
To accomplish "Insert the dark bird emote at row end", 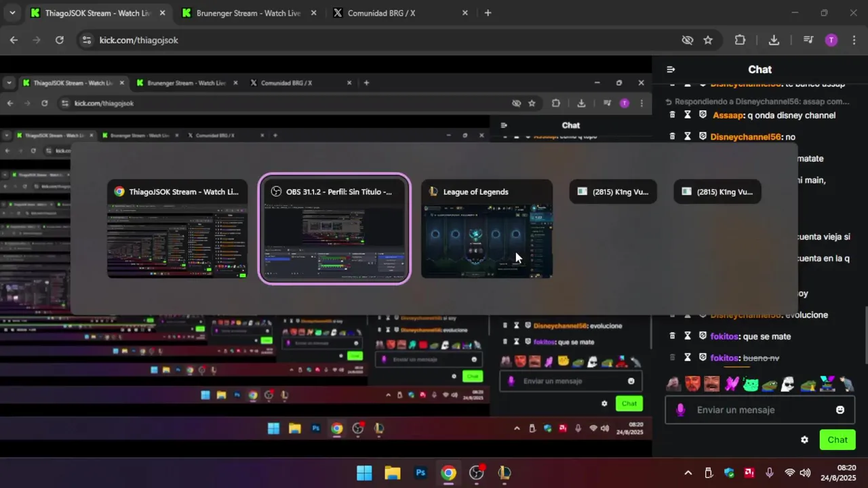I will tap(847, 384).
